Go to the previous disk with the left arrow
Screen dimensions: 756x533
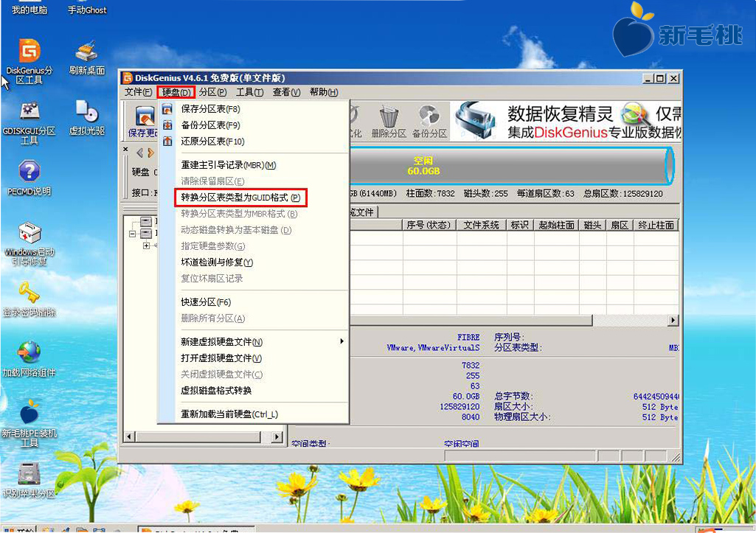coord(139,153)
